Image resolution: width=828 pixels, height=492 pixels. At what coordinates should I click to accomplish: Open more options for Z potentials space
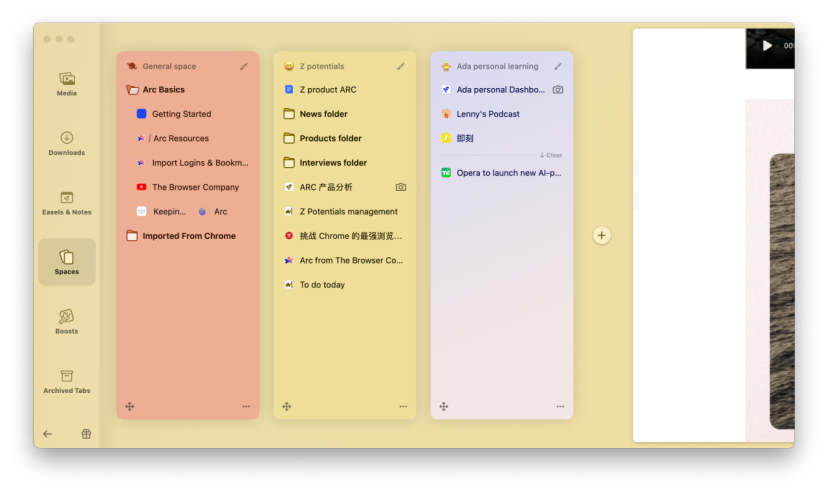tap(403, 407)
